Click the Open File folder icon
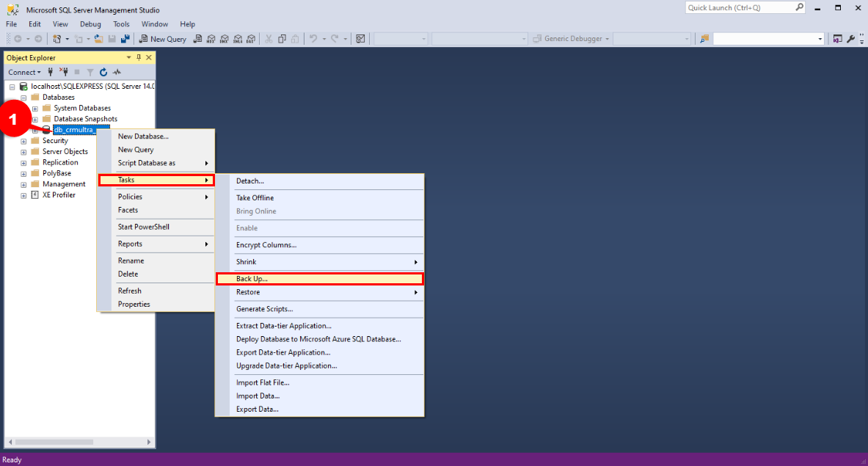This screenshot has height=466, width=868. tap(98, 39)
